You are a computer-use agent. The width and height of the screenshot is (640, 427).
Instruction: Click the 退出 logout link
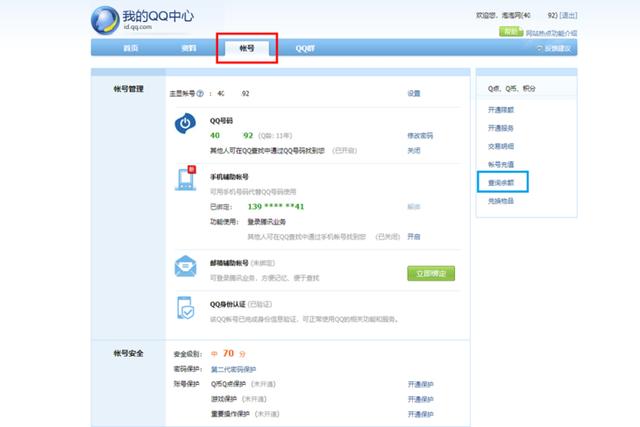(x=568, y=16)
